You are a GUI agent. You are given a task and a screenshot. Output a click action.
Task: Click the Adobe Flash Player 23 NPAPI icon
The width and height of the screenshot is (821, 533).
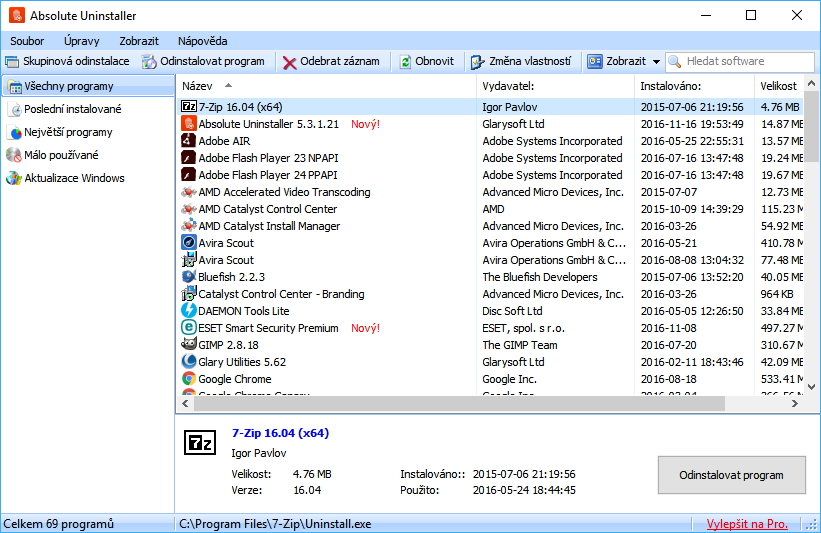[188, 158]
